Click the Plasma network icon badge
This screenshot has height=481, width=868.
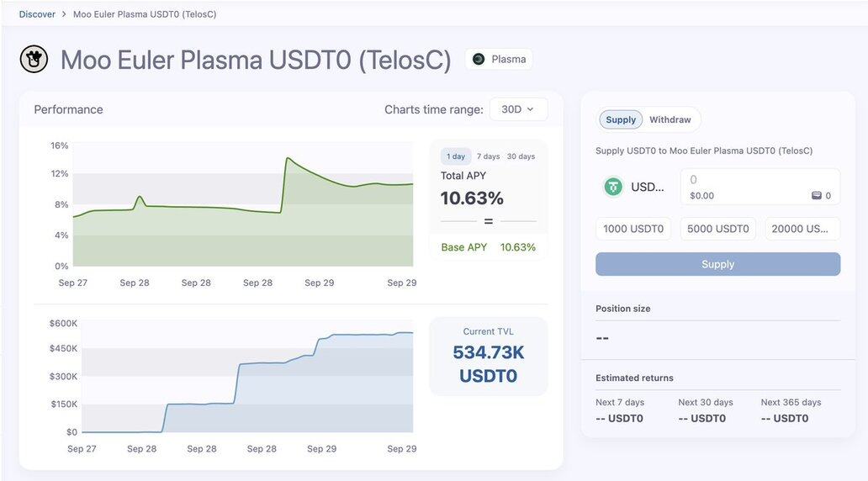click(x=479, y=59)
